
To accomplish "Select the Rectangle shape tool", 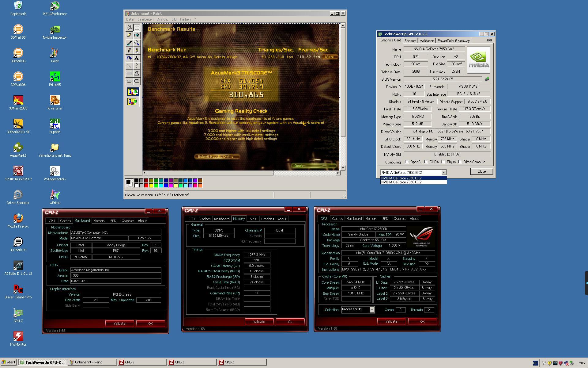I will 129,74.
